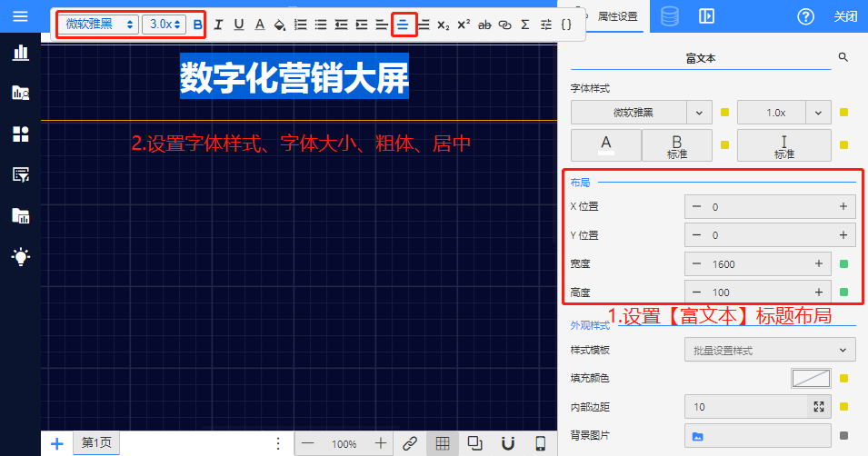Switch to the layout panel icon tab
Screen dimensions: 868x456
tap(706, 16)
